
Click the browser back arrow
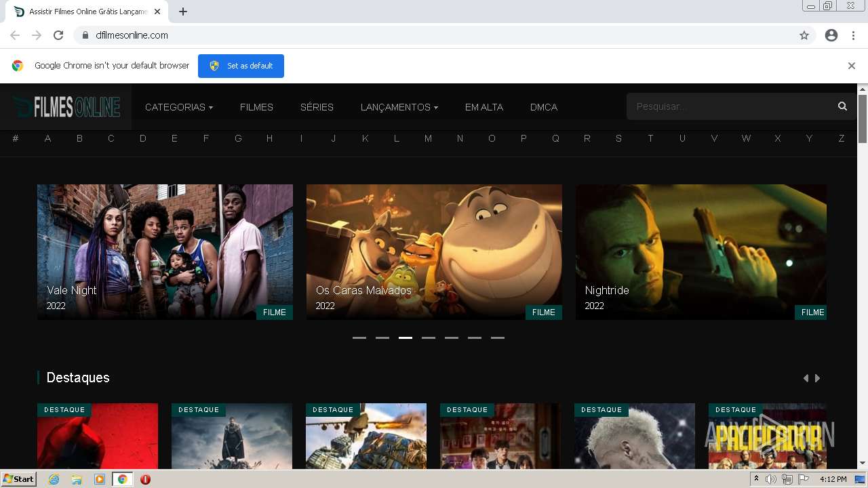click(x=15, y=35)
